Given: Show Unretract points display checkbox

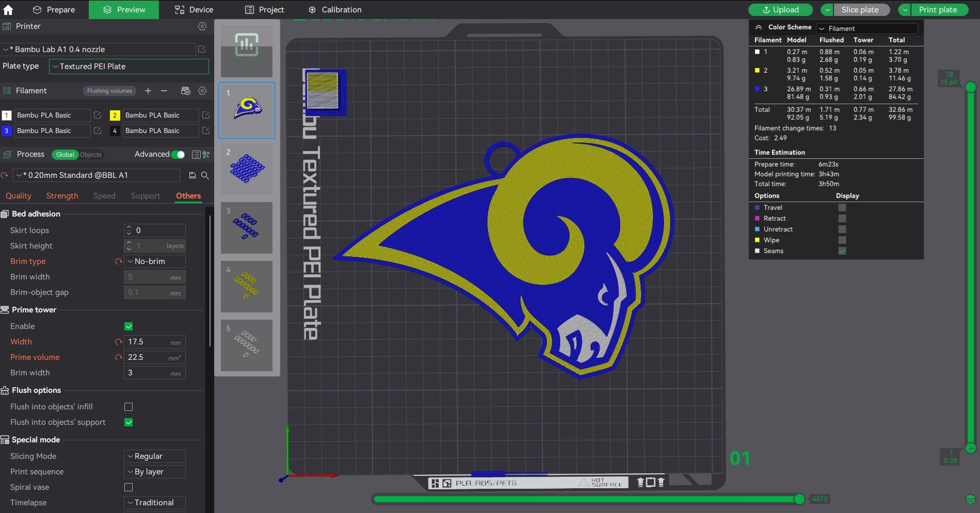Looking at the screenshot, I should [842, 229].
